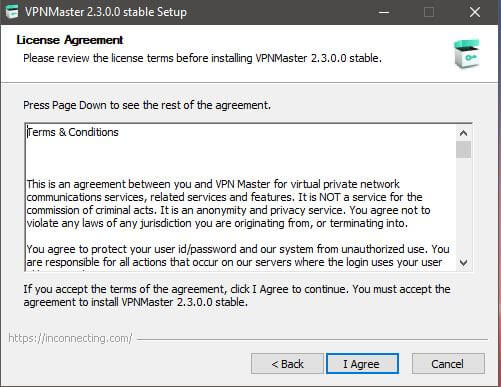Image resolution: width=501 pixels, height=387 pixels.
Task: Click the scroll down arrow of license text
Action: pos(463,263)
